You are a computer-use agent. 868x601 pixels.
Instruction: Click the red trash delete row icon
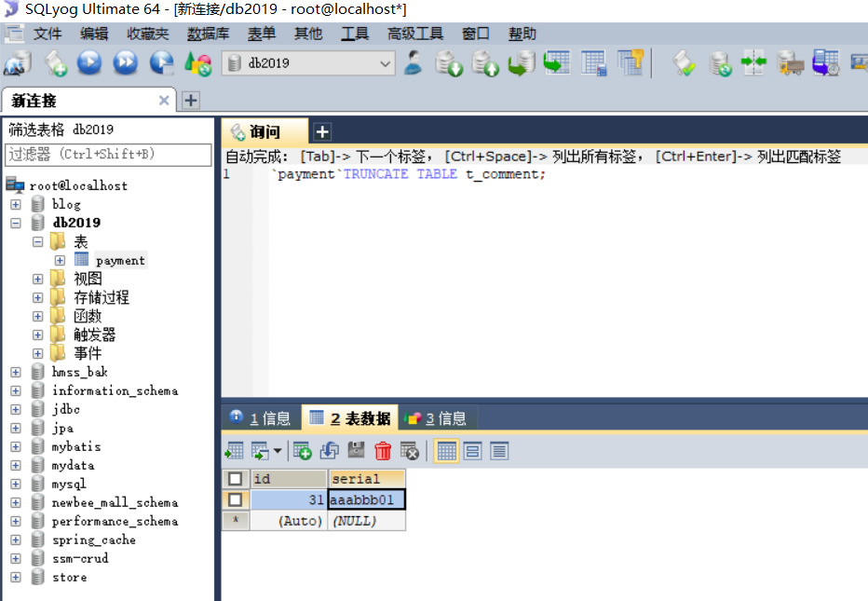(x=383, y=451)
